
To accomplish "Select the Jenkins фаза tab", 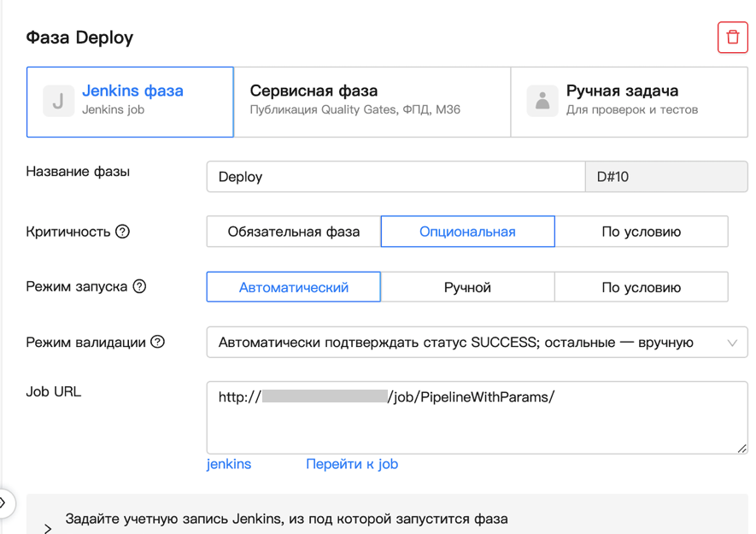I will click(132, 101).
